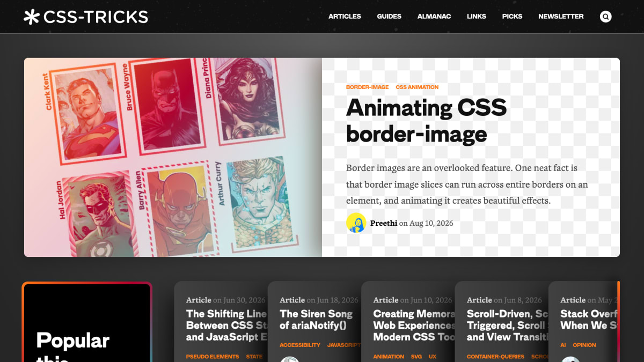
Task: Select the STATE tag
Action: point(254,357)
